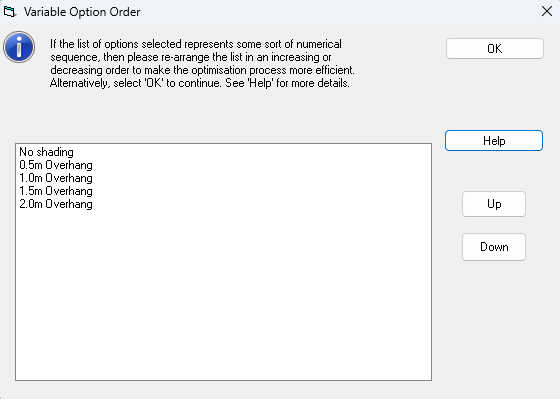Move the selected option Up
The height and width of the screenshot is (399, 560).
tap(494, 204)
